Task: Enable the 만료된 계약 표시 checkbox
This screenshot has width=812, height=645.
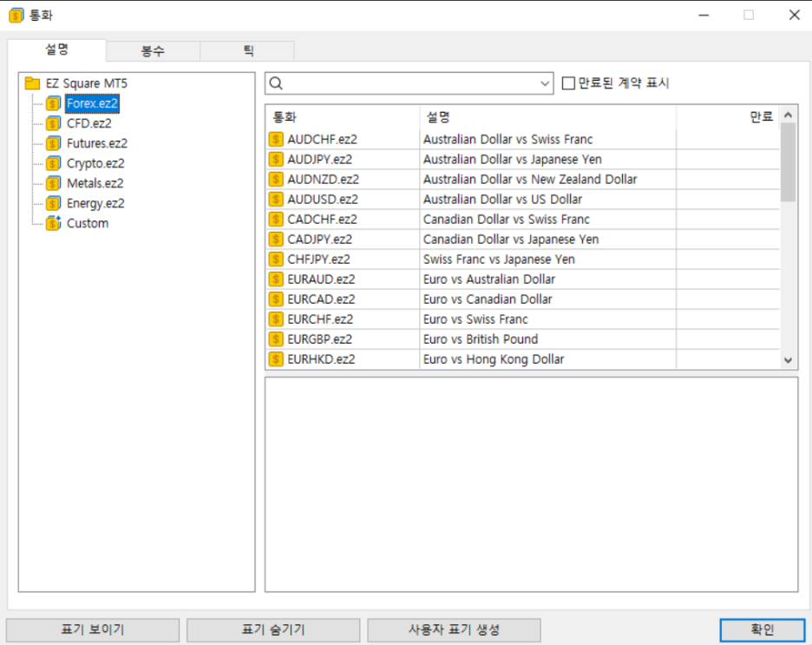Action: 568,82
